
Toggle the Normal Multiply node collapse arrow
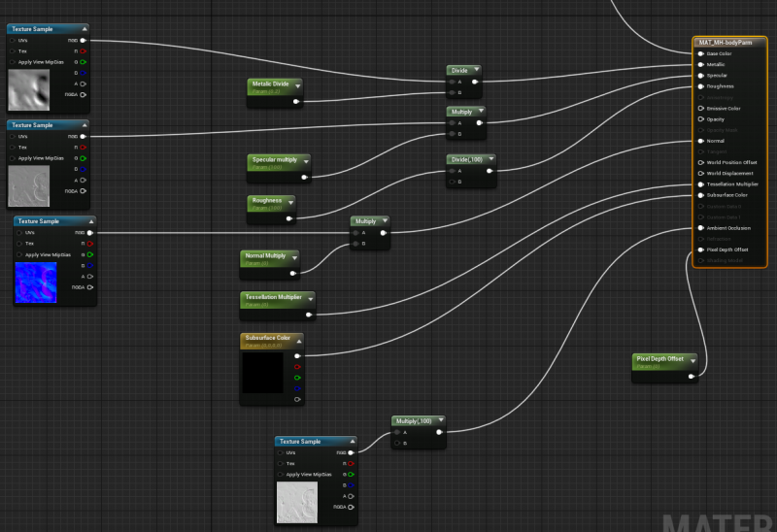coord(294,256)
